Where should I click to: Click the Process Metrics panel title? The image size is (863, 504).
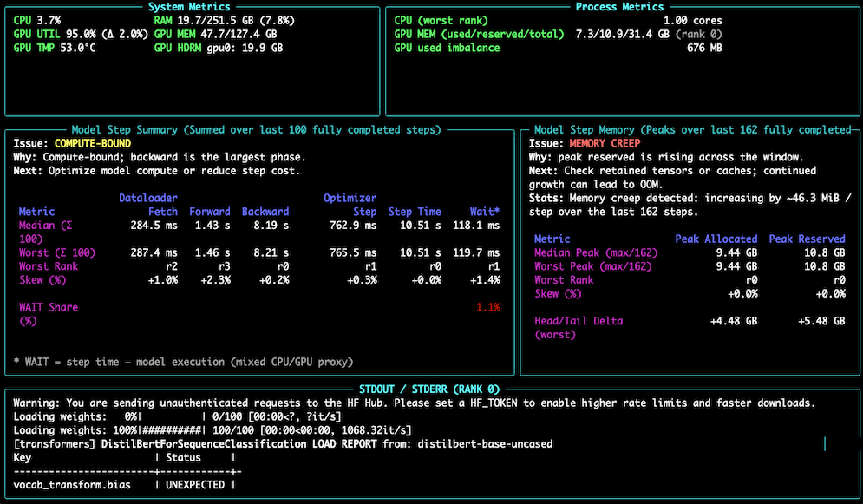(x=619, y=7)
